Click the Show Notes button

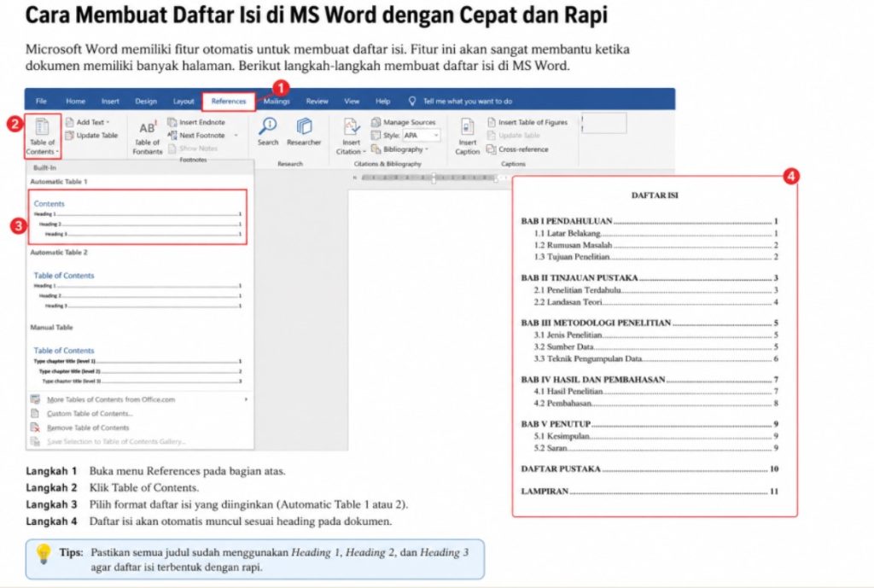tap(193, 148)
